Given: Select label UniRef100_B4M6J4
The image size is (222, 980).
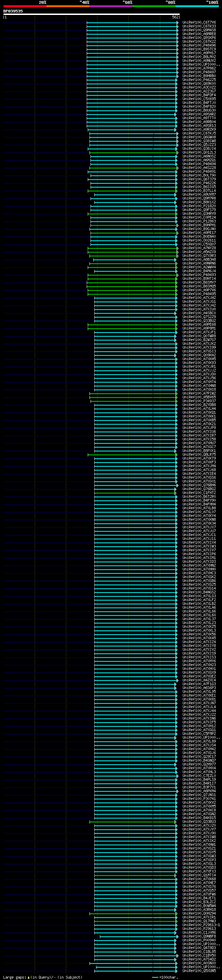Looking at the screenshot, I should coord(199,271).
